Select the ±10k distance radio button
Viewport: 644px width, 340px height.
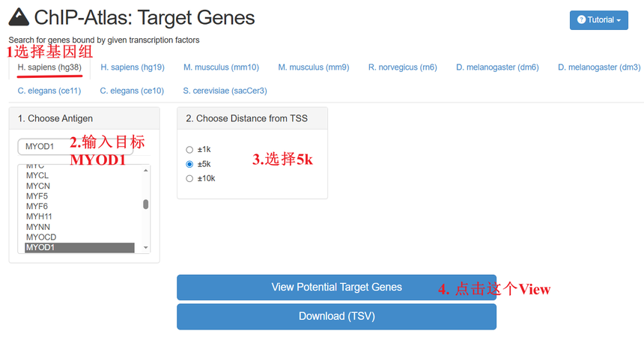coord(189,178)
